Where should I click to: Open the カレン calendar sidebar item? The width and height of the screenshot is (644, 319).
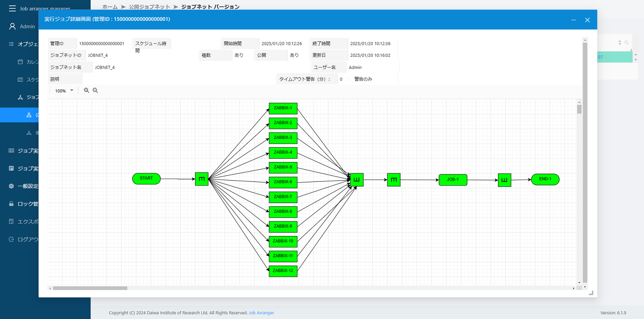28,62
